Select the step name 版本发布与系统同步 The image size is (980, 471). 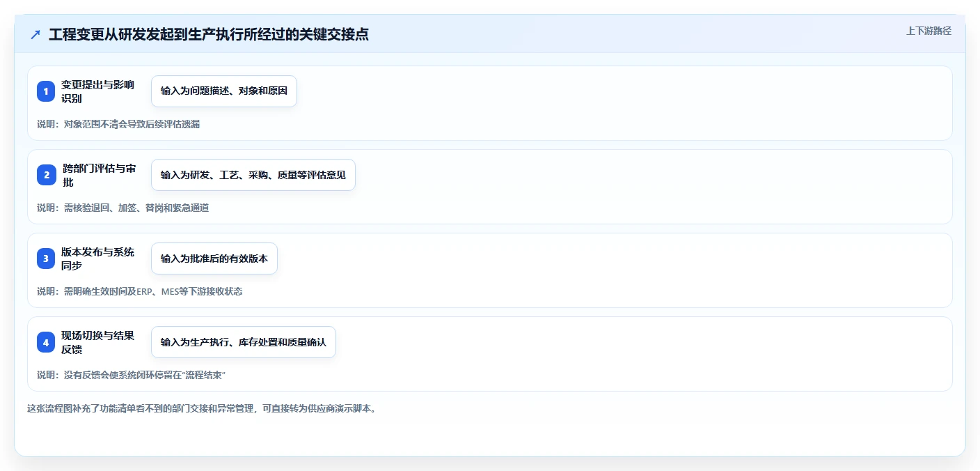[97, 258]
